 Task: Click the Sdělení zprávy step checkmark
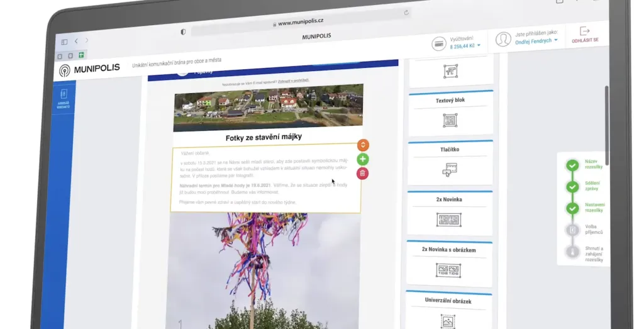click(572, 187)
